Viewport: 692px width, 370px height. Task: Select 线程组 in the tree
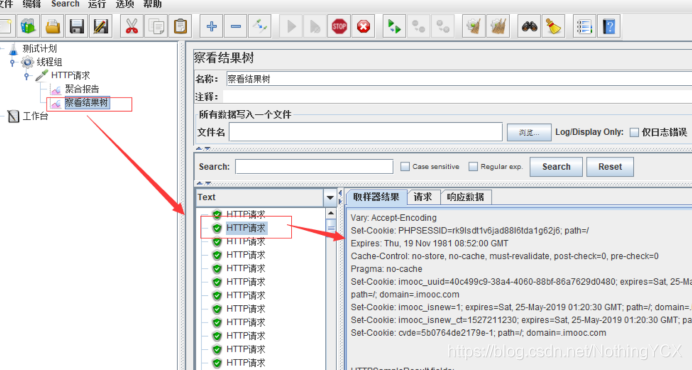(x=49, y=62)
